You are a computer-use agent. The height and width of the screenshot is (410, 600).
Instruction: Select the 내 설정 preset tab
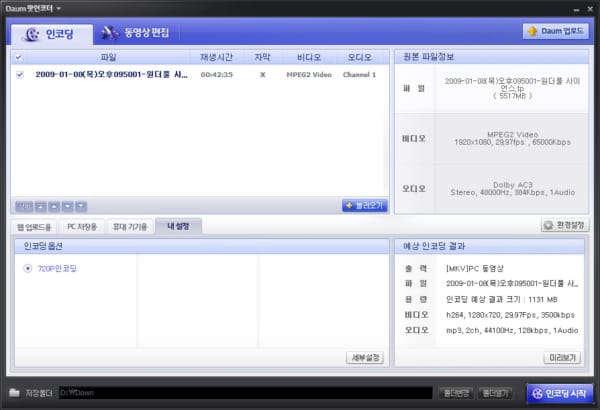(178, 226)
